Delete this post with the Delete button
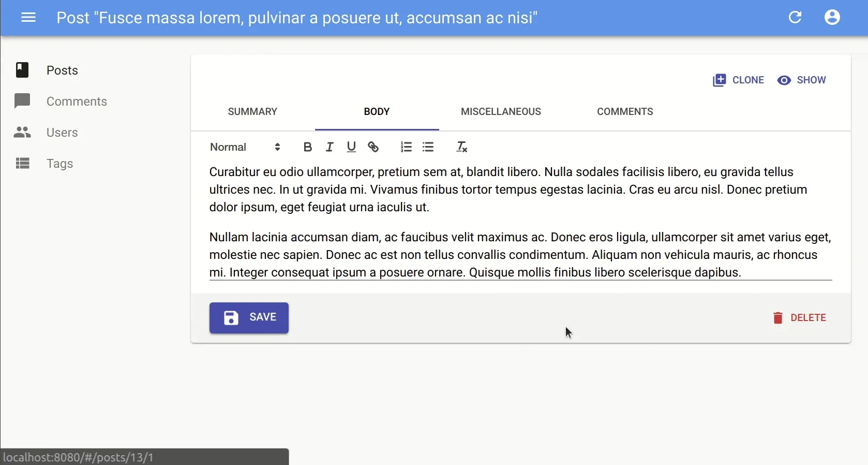 (x=799, y=317)
